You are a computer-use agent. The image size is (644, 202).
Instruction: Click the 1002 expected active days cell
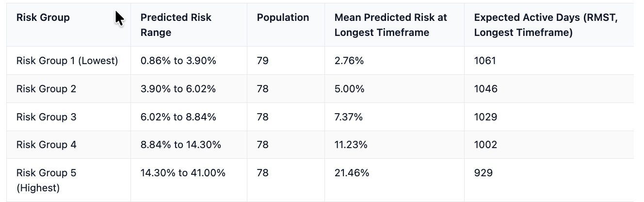coord(486,145)
